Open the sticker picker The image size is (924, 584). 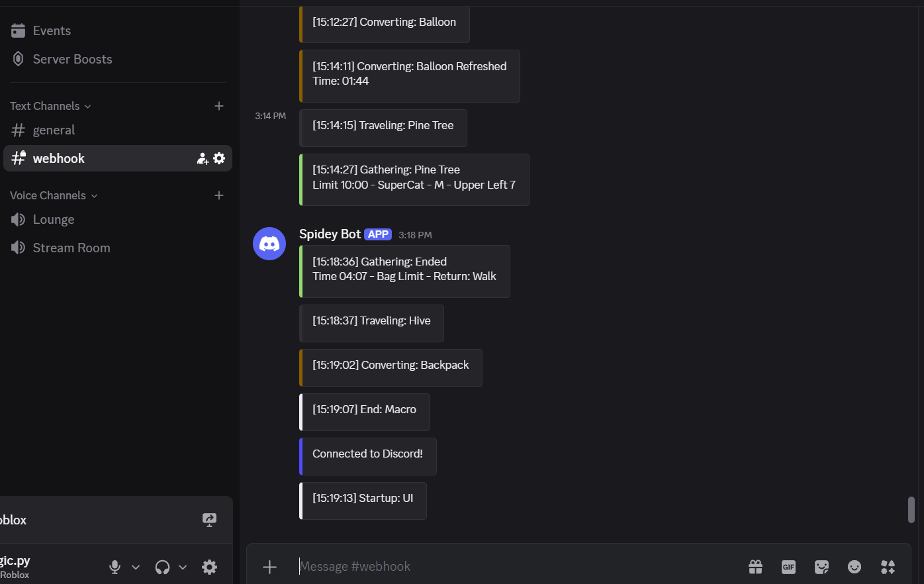821,567
